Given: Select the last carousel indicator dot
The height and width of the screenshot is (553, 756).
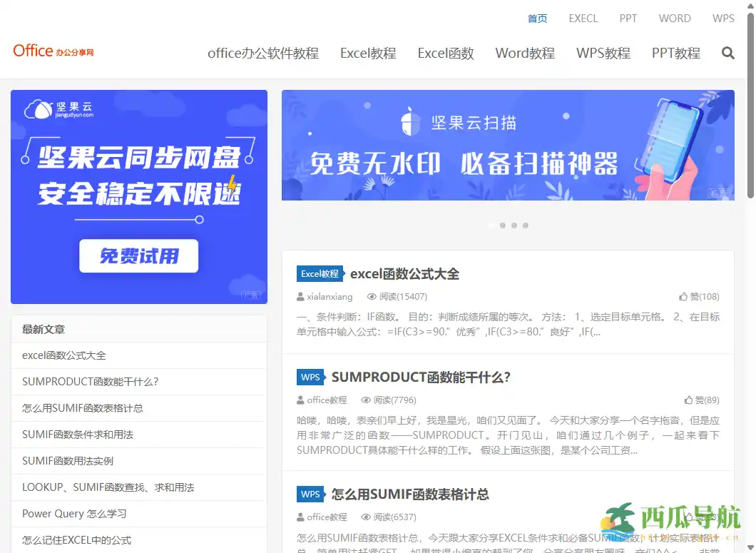Looking at the screenshot, I should [526, 225].
